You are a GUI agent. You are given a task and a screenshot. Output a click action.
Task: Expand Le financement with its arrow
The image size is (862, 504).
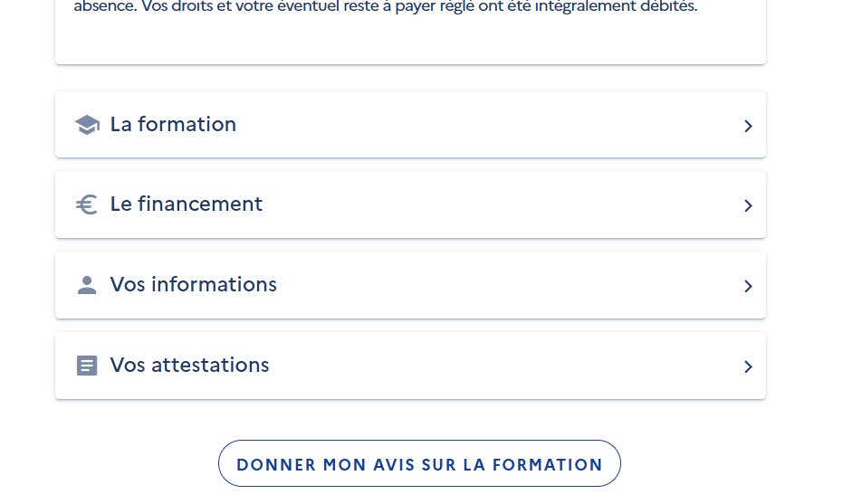[x=748, y=206]
